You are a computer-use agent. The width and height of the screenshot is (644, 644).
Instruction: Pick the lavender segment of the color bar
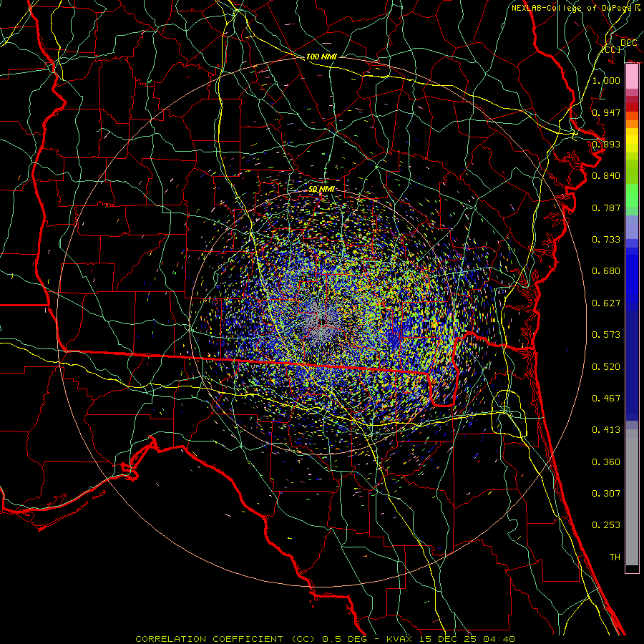pyautogui.click(x=632, y=227)
